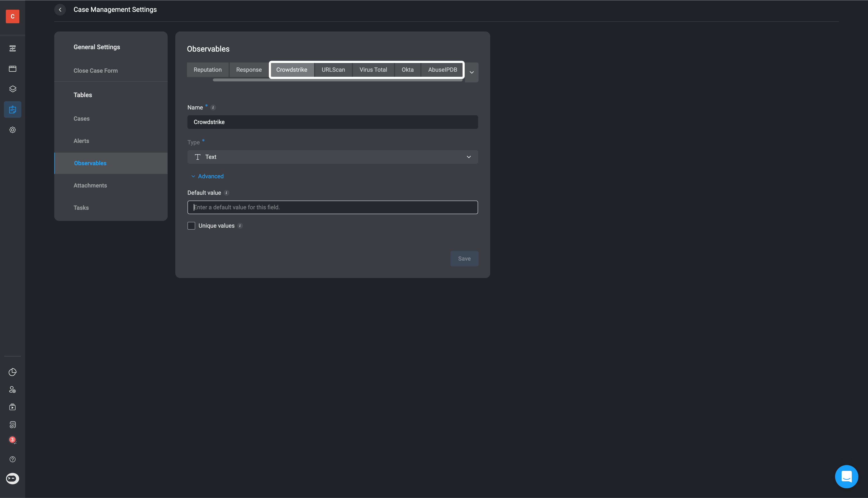The width and height of the screenshot is (868, 498).
Task: Select the Crowdstrike tab
Action: coord(292,70)
